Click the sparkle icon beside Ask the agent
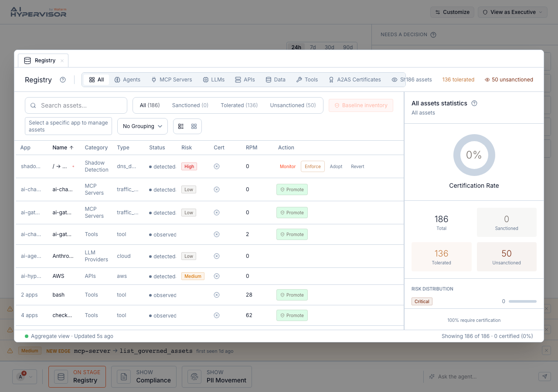This screenshot has height=392, width=558. (432, 377)
